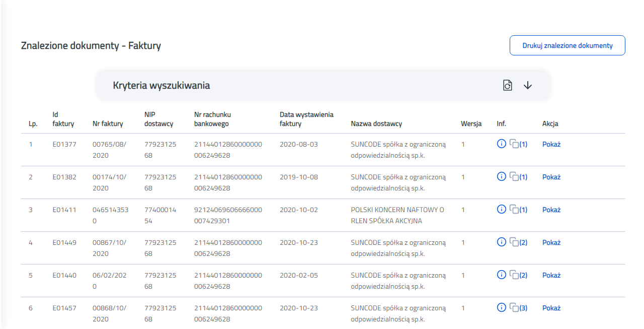Open info icon for invoice E01382
This screenshot has width=644, height=329.
501,177
